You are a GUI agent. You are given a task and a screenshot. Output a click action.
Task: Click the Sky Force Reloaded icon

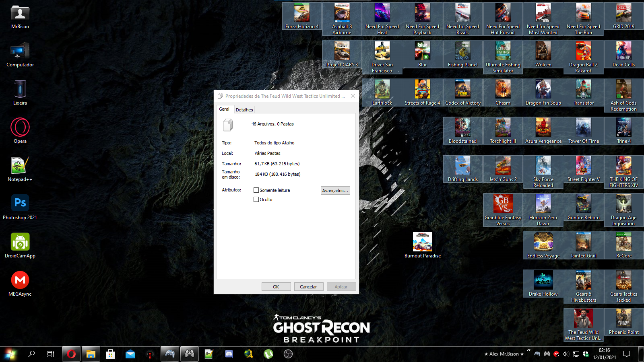click(543, 172)
